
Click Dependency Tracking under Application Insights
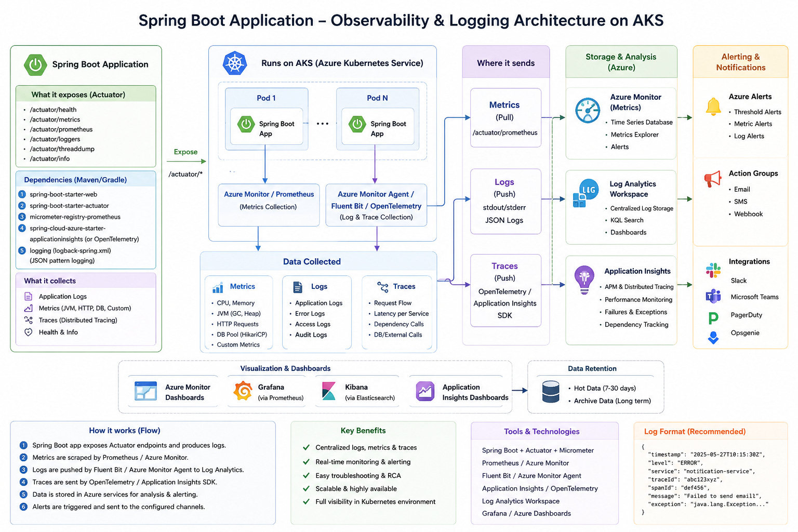coord(636,325)
